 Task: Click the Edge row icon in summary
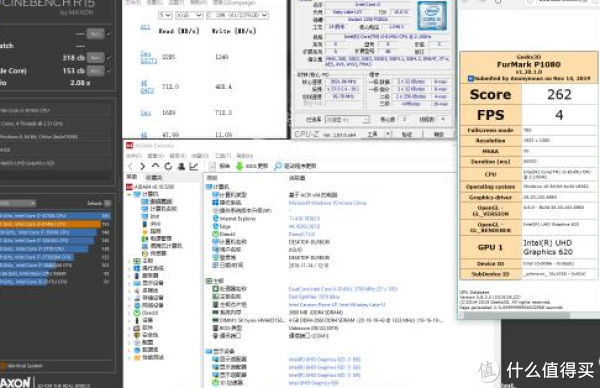(216, 226)
